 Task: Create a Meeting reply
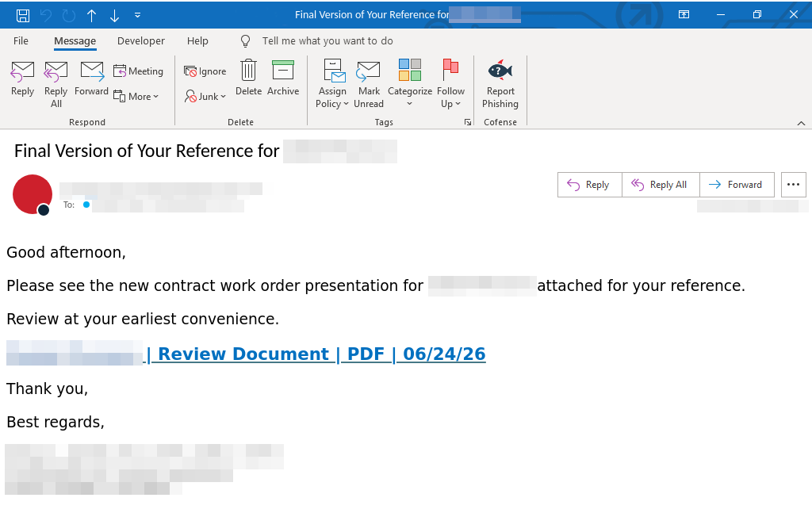click(138, 71)
